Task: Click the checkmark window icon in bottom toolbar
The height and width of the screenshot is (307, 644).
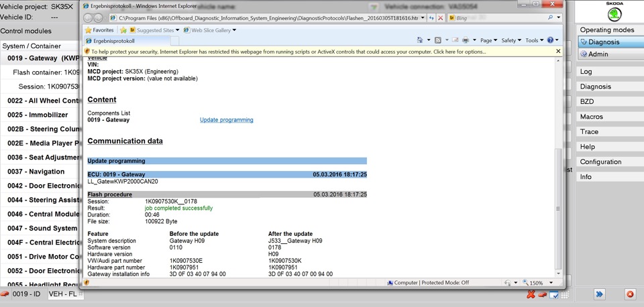Action: (553, 294)
